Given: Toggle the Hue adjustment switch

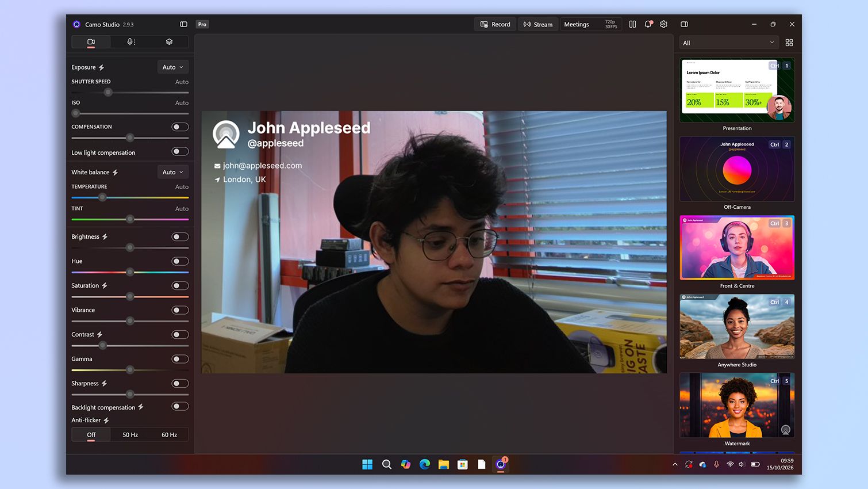Looking at the screenshot, I should [180, 261].
